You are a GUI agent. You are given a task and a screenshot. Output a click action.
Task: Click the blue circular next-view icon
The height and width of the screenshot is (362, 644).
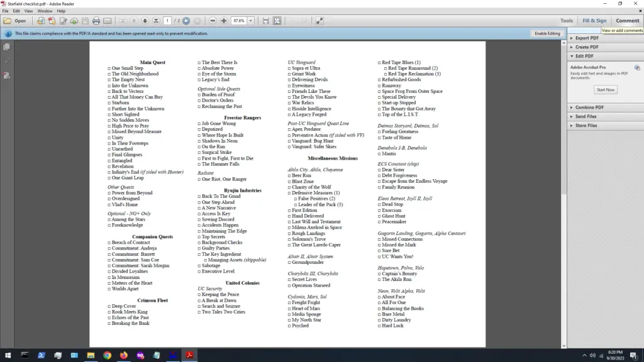tap(186, 21)
